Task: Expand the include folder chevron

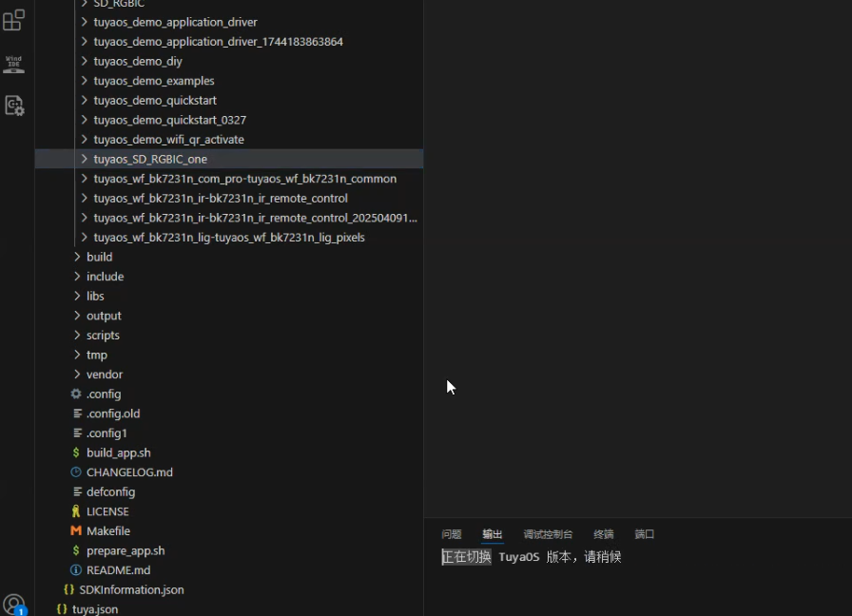Action: coord(77,276)
